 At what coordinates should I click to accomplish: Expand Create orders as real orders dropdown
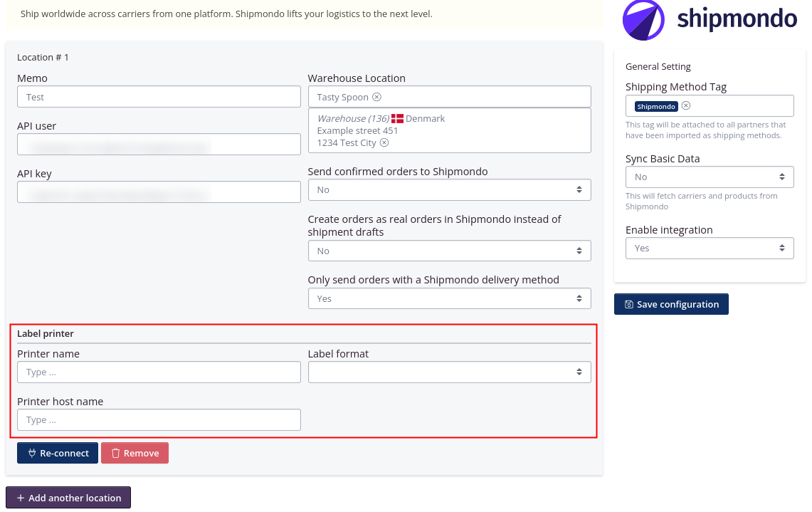(449, 251)
